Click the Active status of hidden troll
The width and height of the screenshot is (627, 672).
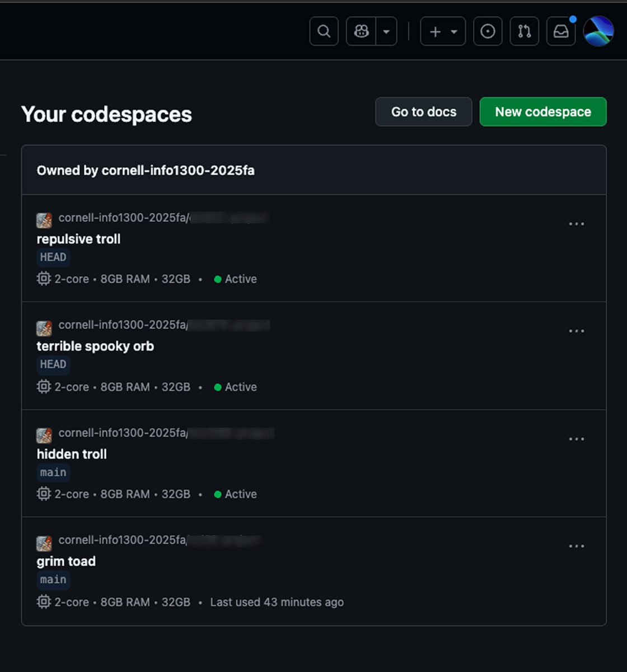[236, 494]
